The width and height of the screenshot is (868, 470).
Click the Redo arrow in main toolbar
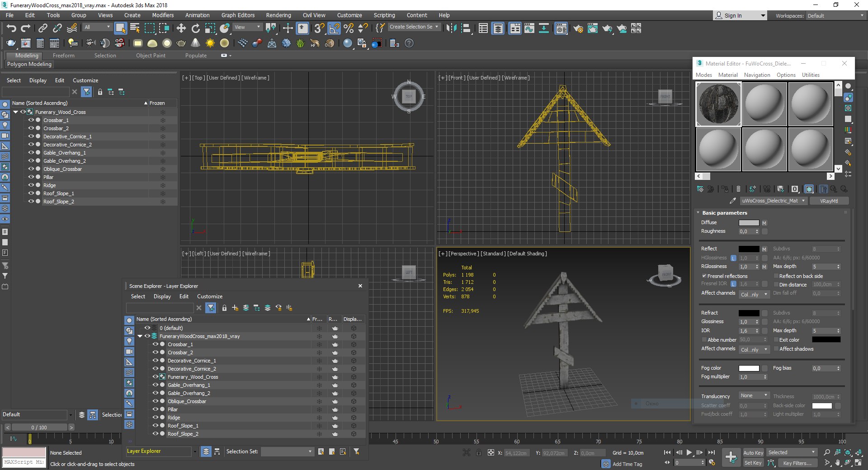26,28
